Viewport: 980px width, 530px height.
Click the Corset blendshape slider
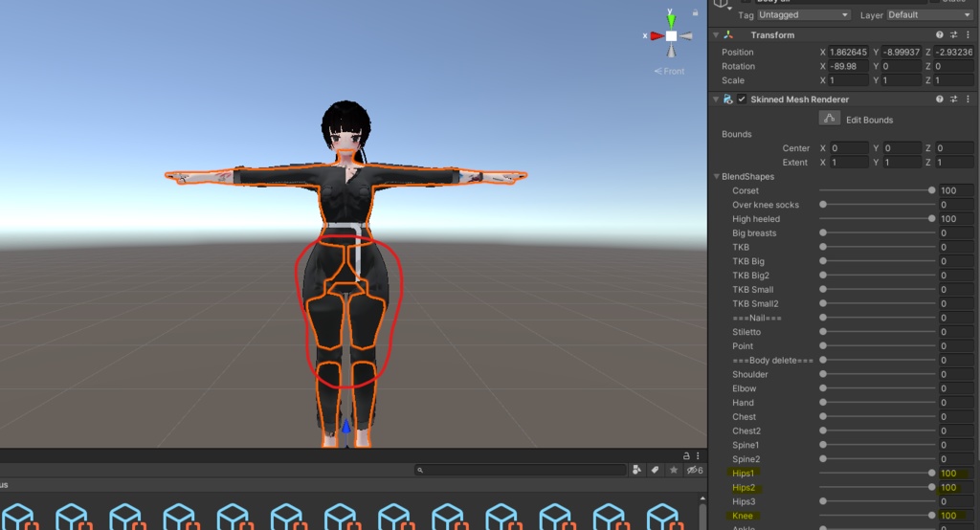point(877,190)
